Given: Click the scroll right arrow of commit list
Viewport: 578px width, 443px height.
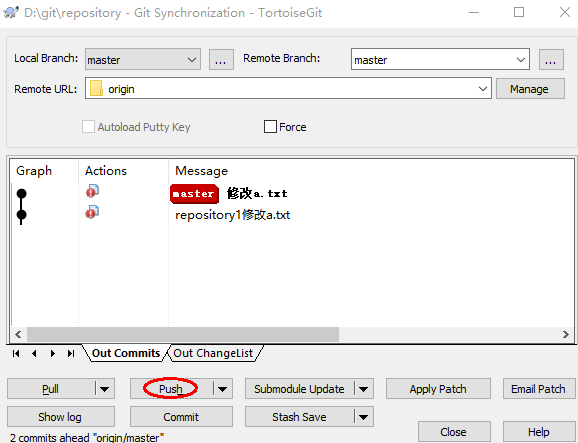Looking at the screenshot, I should (x=565, y=334).
